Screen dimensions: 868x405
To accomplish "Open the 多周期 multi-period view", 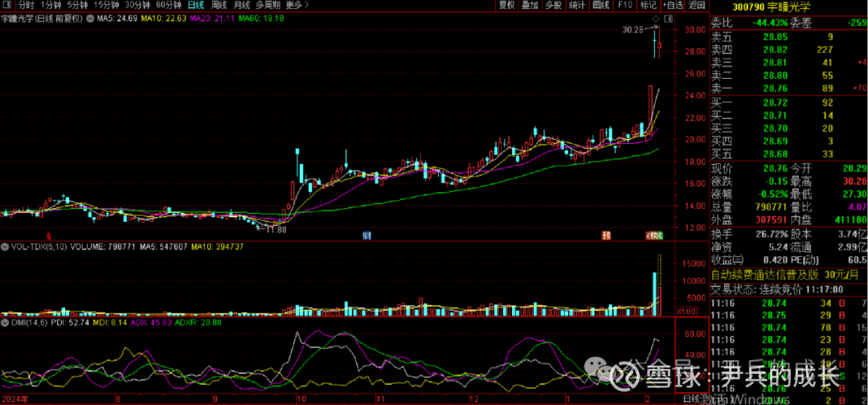I will click(268, 6).
